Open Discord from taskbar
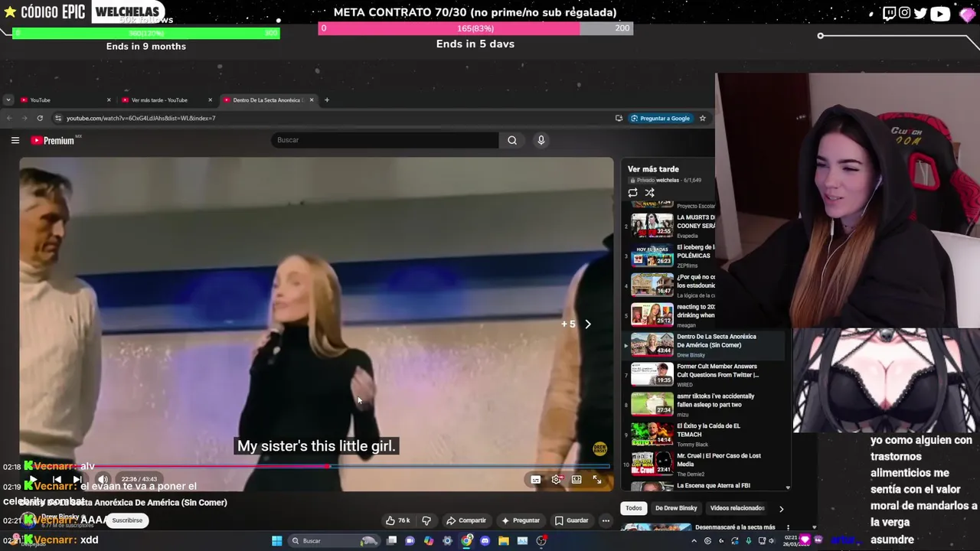This screenshot has height=551, width=980. click(485, 541)
